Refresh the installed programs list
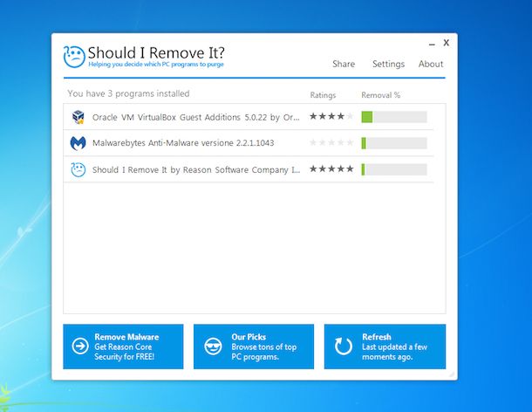The image size is (532, 412). coord(385,347)
